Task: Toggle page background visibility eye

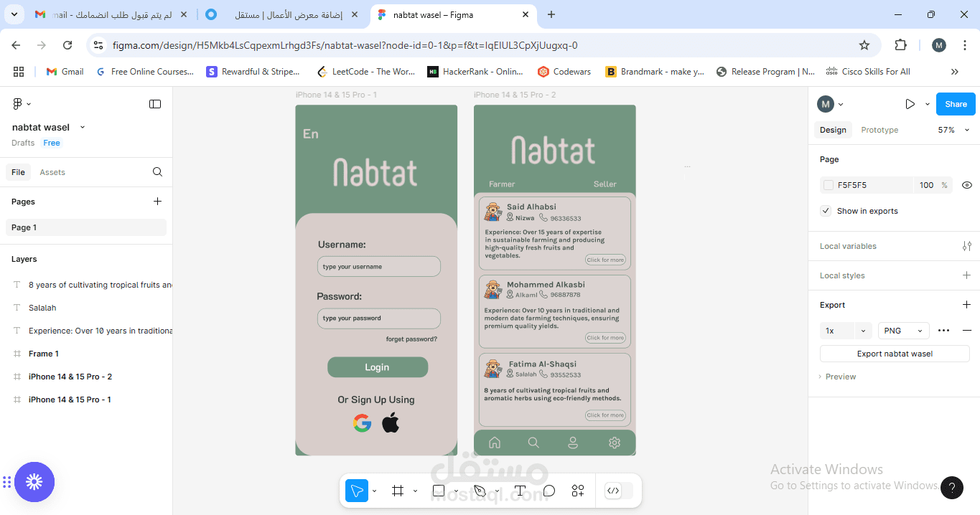Action: (x=966, y=185)
